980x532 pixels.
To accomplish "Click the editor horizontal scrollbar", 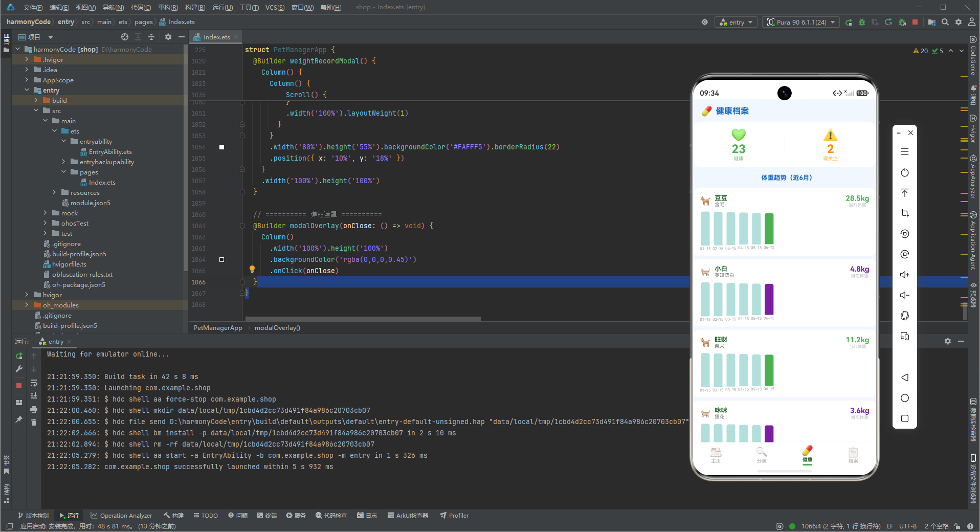I will pyautogui.click(x=363, y=319).
